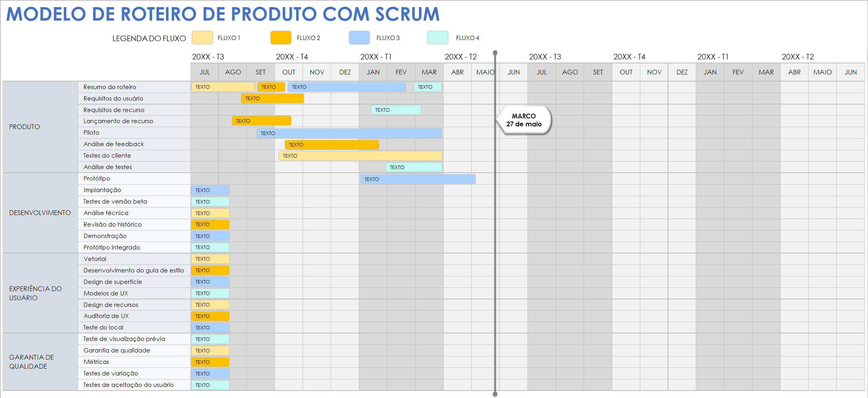Select the Vetorial yellow bar
This screenshot has height=398, width=868.
click(x=210, y=259)
